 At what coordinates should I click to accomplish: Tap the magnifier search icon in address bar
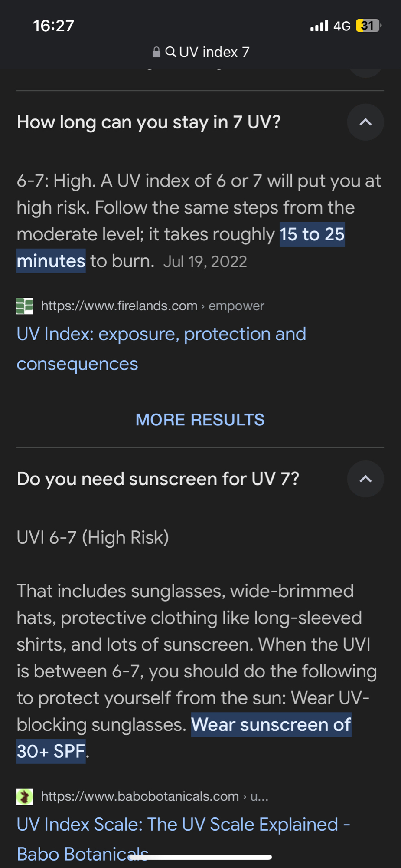[171, 52]
